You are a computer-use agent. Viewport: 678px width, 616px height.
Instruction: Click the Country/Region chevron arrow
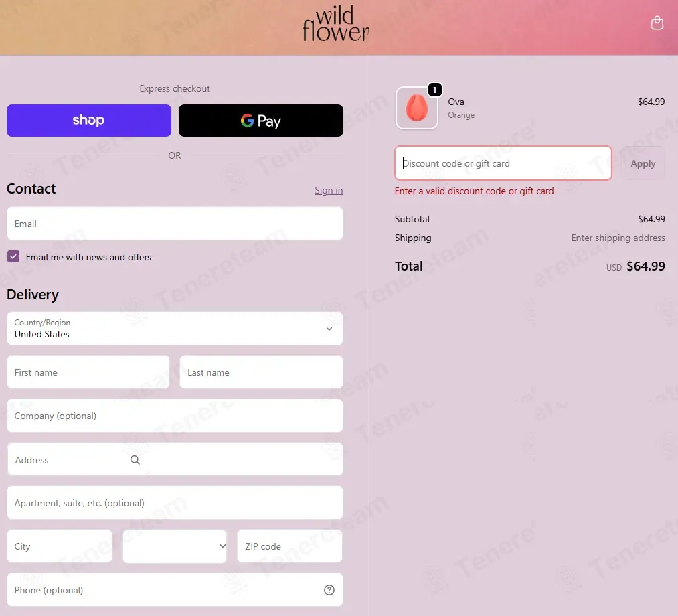point(329,329)
